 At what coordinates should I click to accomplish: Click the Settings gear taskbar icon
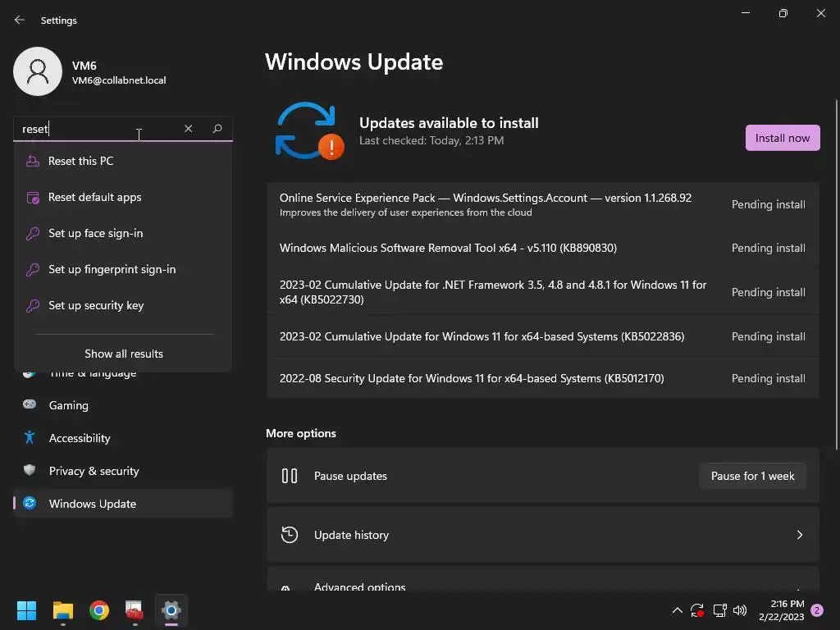(x=171, y=610)
